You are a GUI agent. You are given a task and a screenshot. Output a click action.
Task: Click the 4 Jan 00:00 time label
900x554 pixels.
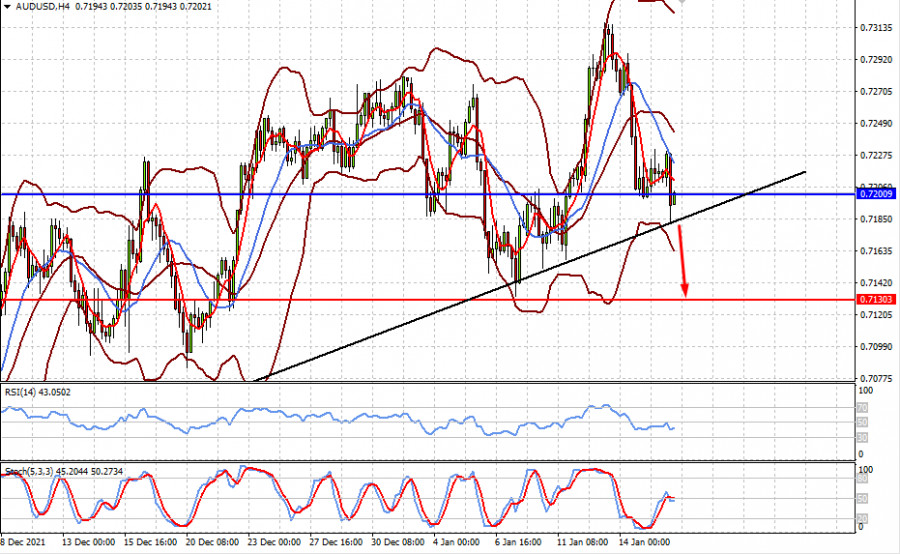pyautogui.click(x=456, y=542)
